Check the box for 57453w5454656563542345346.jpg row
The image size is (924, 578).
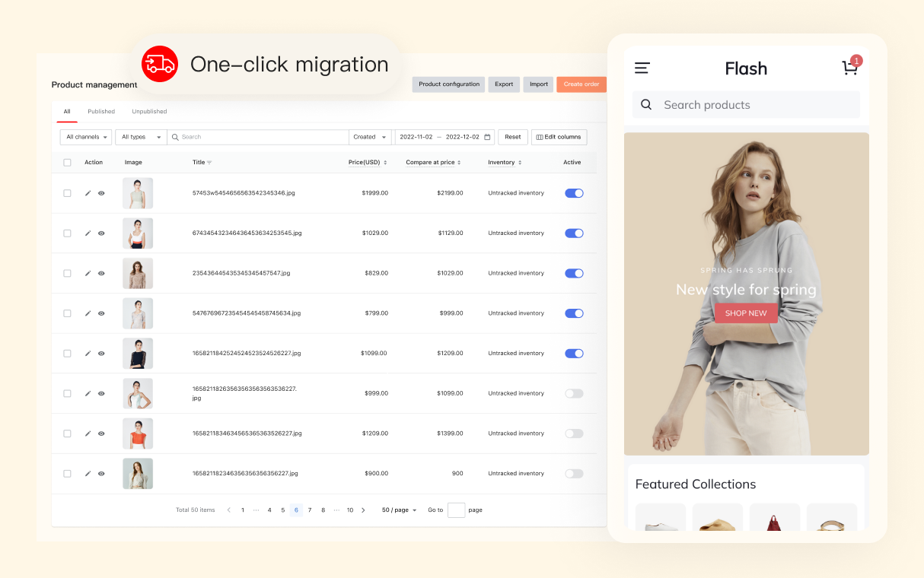coord(67,193)
